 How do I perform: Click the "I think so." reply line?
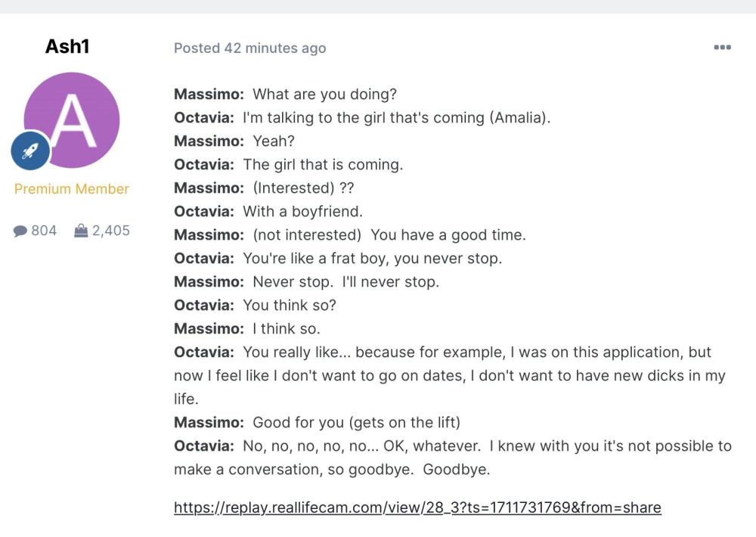click(287, 329)
